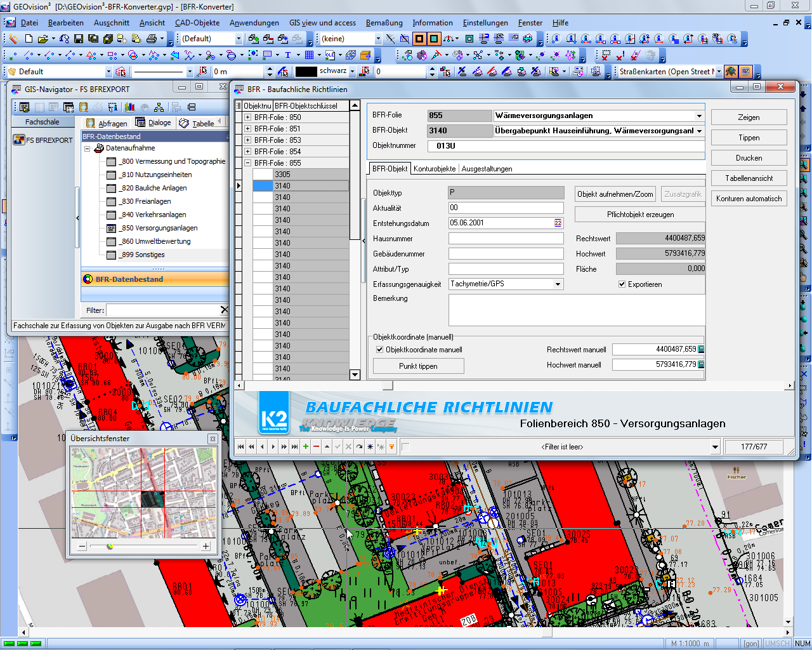This screenshot has height=650, width=812.
Task: Click the new document icon in top toolbar
Action: pos(29,39)
